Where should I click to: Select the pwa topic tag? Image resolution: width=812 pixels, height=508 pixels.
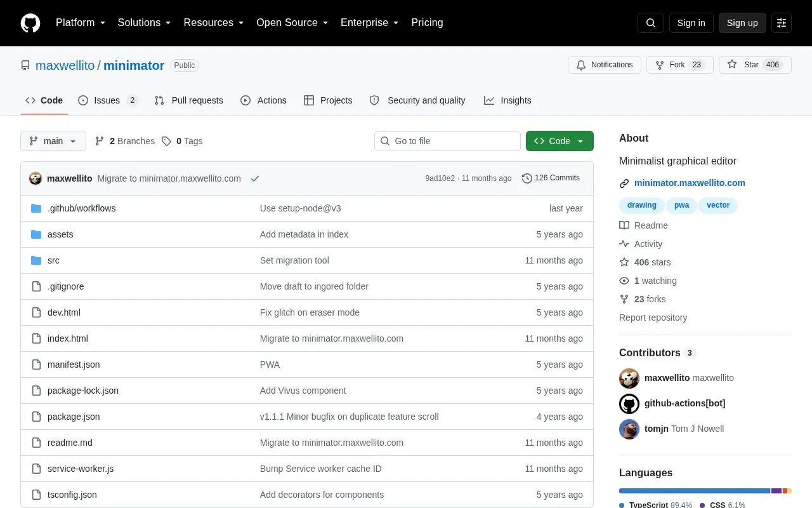tap(682, 205)
